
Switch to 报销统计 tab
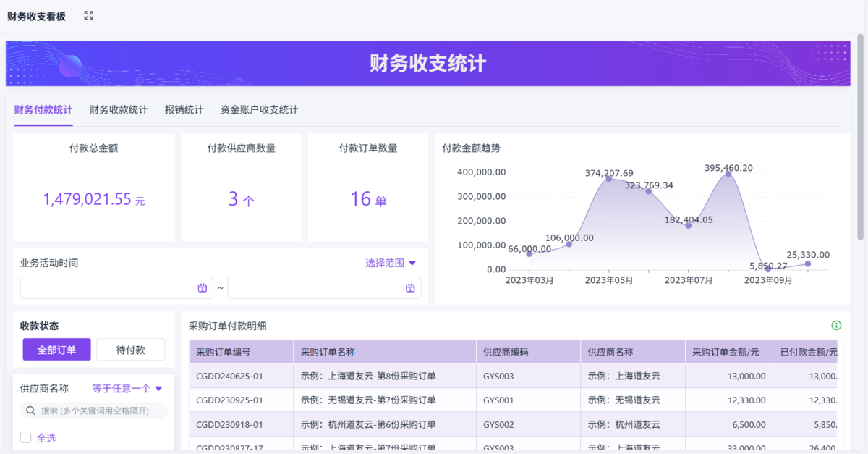coord(184,110)
